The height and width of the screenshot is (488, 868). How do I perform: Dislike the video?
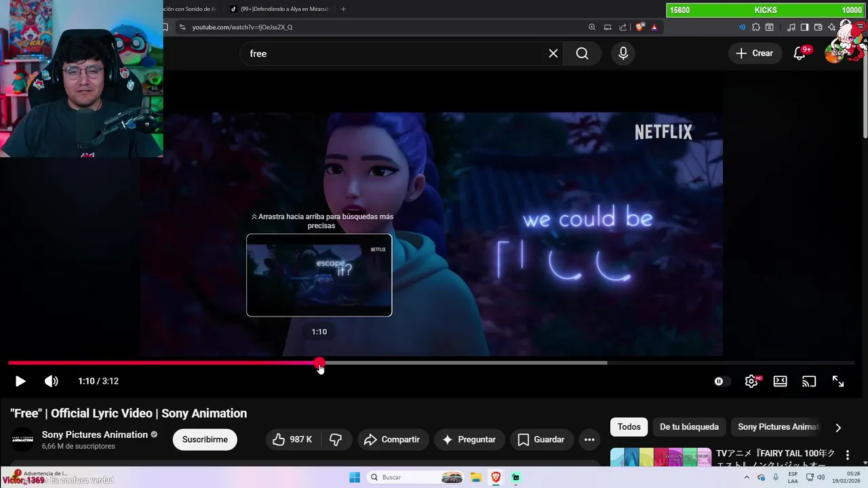[x=336, y=440]
